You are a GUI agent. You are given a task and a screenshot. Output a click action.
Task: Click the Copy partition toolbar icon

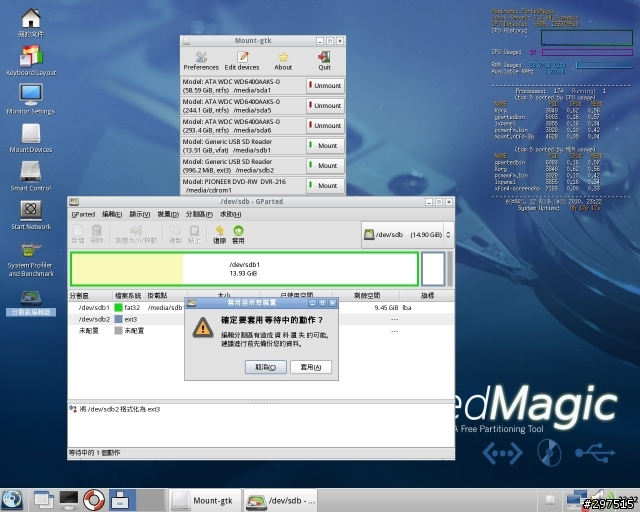pyautogui.click(x=176, y=234)
